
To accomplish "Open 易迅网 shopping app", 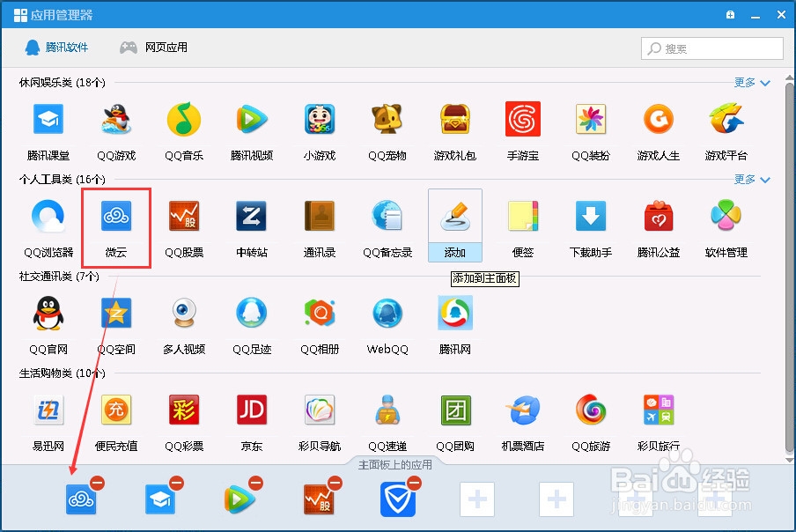I will pos(48,410).
